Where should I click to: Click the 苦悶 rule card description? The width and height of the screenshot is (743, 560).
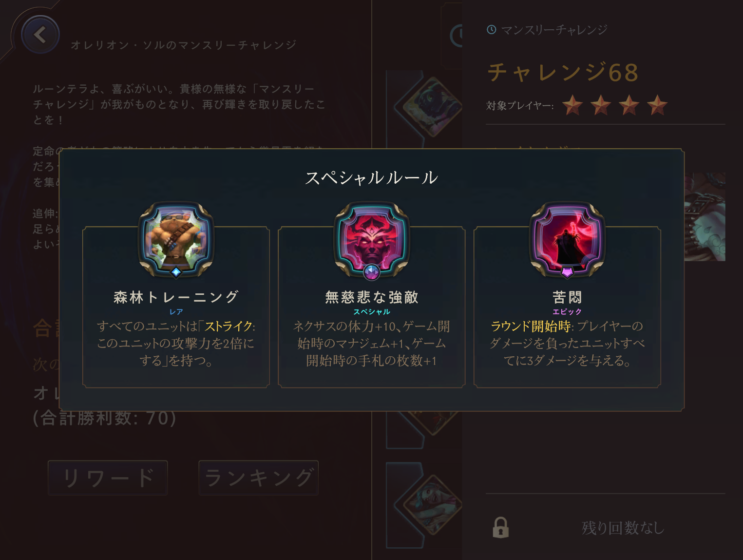[567, 343]
